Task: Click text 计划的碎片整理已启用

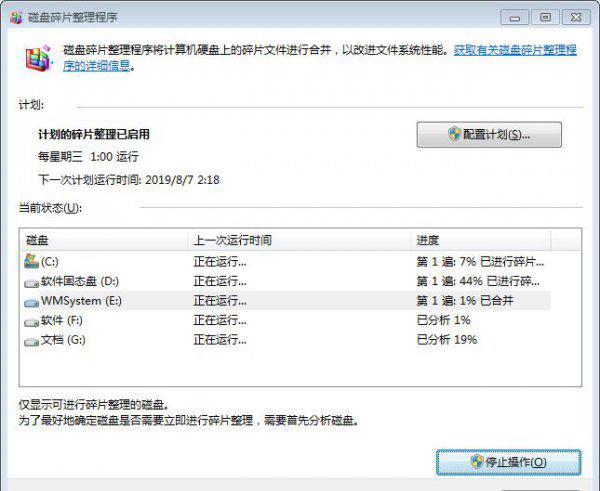Action: click(94, 134)
